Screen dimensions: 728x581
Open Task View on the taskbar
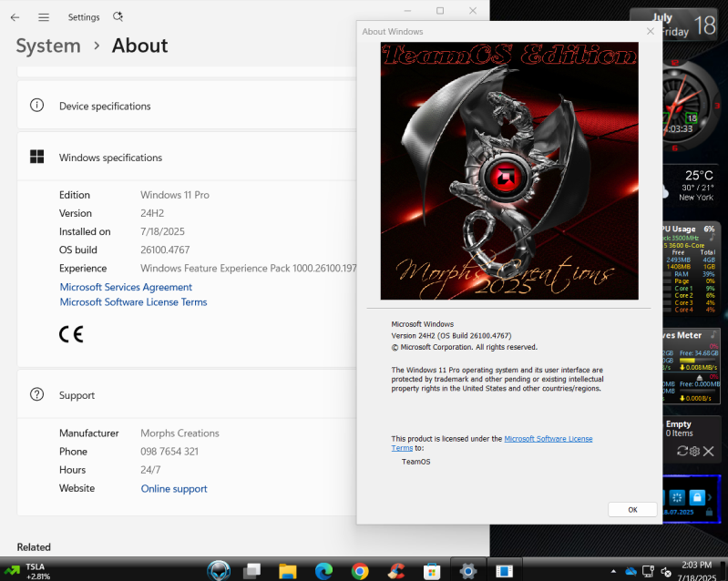[252, 571]
